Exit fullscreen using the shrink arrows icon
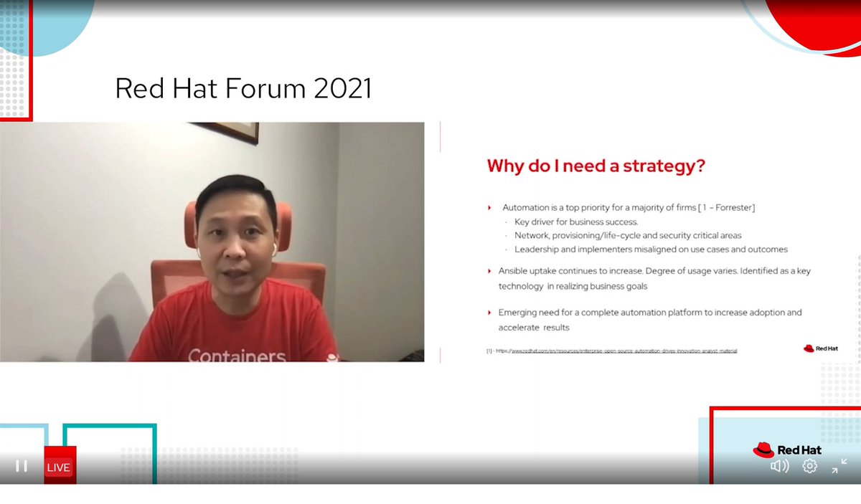 click(839, 466)
